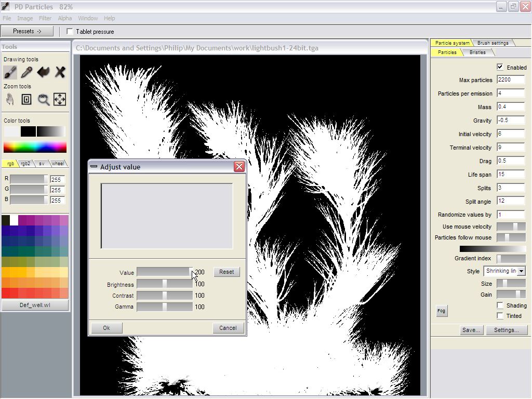Viewport: 532px width, 399px height.
Task: Select the paintbrush drawing tool
Action: [10, 72]
